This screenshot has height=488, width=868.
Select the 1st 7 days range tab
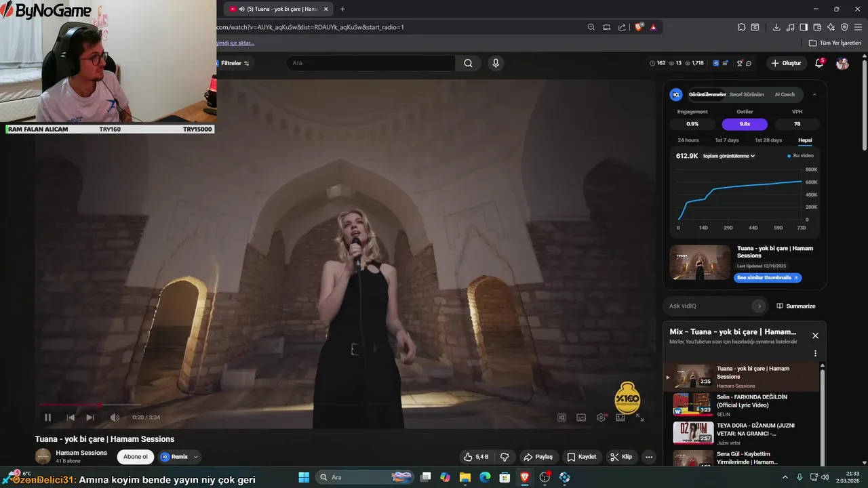pyautogui.click(x=727, y=140)
